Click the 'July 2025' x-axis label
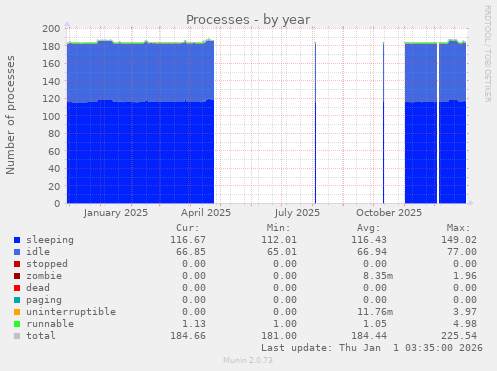Viewport: 497px width, 371px height. click(x=297, y=213)
